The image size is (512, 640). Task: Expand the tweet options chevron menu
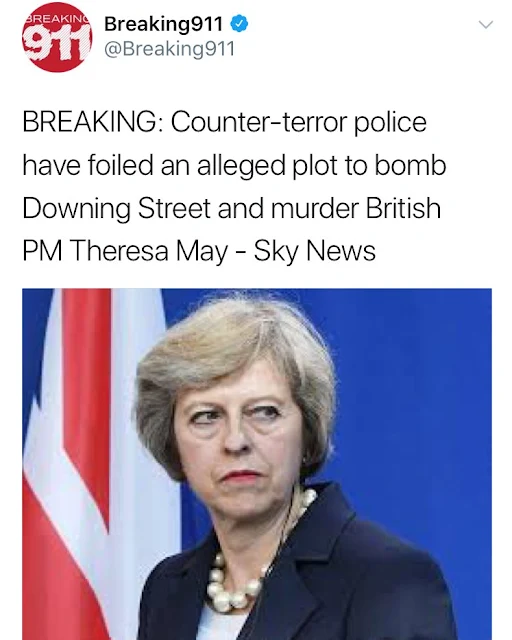485,25
